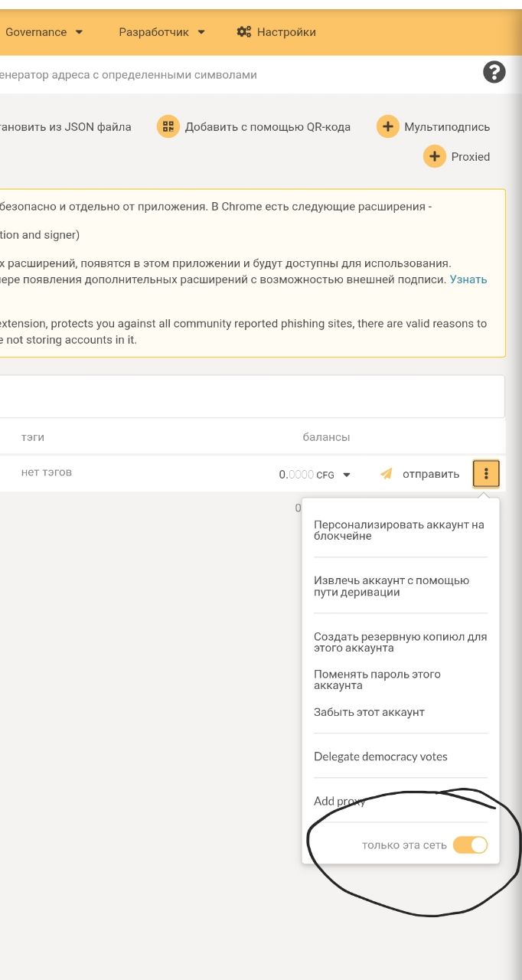
Task: Choose Создать резервную копию для этого аккаунта
Action: (400, 642)
